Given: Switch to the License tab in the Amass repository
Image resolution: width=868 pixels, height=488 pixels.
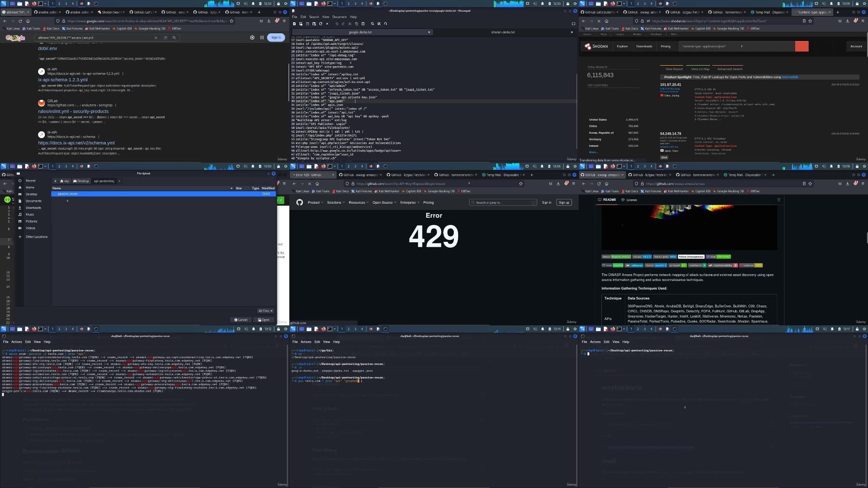Looking at the screenshot, I should point(629,200).
